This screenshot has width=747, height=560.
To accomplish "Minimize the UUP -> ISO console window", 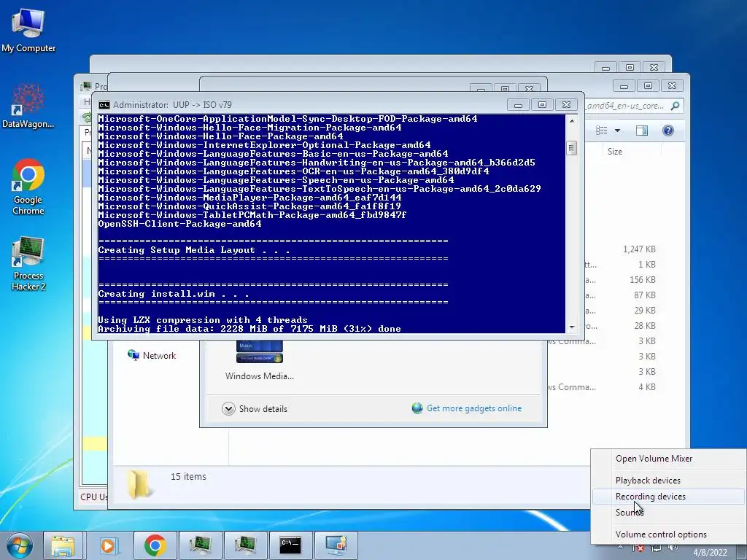I will click(x=519, y=105).
